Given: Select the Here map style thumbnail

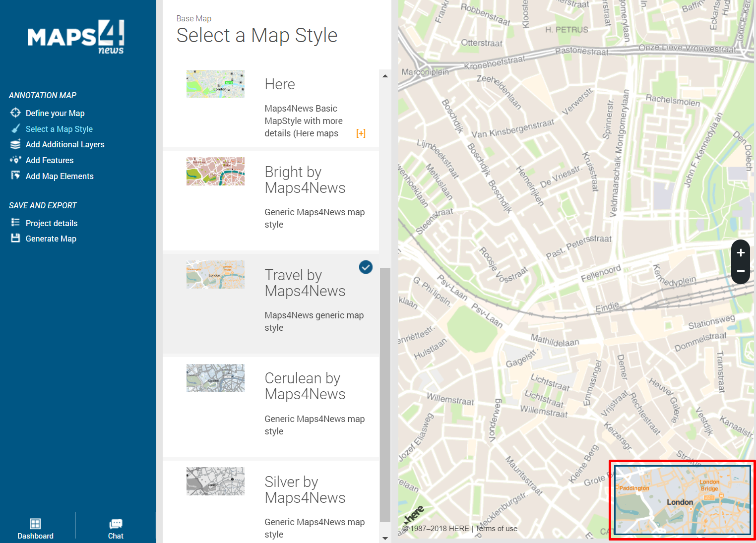Looking at the screenshot, I should point(215,84).
